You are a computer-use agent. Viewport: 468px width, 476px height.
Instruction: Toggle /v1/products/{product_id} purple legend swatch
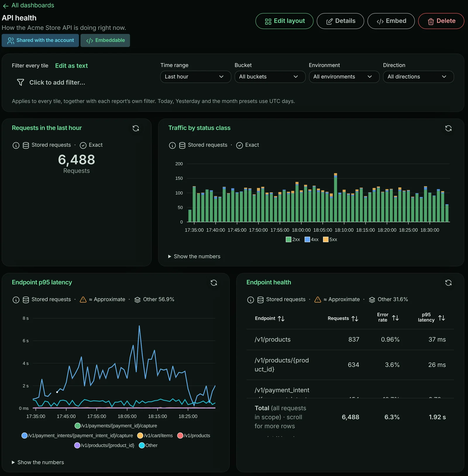pyautogui.click(x=77, y=445)
